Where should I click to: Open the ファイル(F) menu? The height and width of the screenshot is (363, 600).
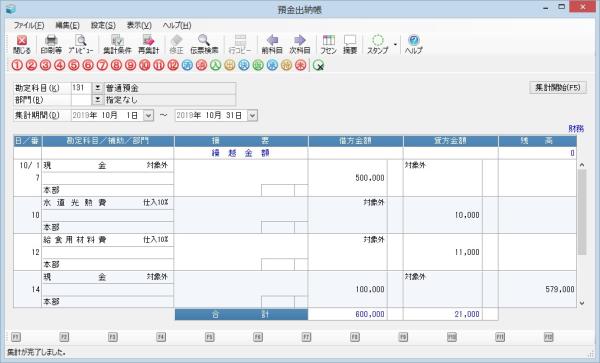(29, 26)
